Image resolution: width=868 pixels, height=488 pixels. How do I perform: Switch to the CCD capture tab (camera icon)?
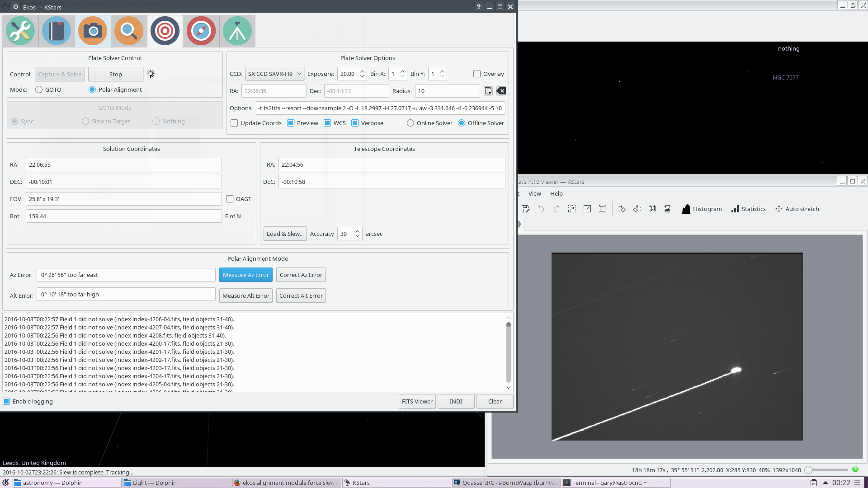(93, 31)
